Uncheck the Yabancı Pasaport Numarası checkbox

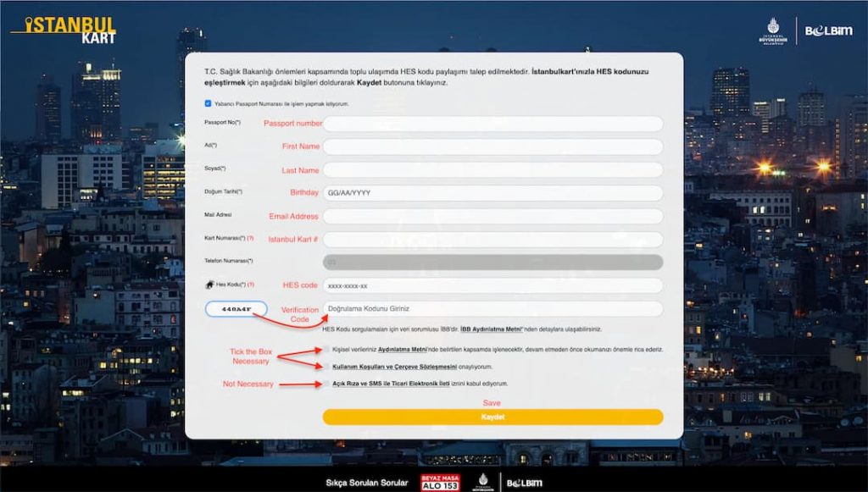coord(209,103)
